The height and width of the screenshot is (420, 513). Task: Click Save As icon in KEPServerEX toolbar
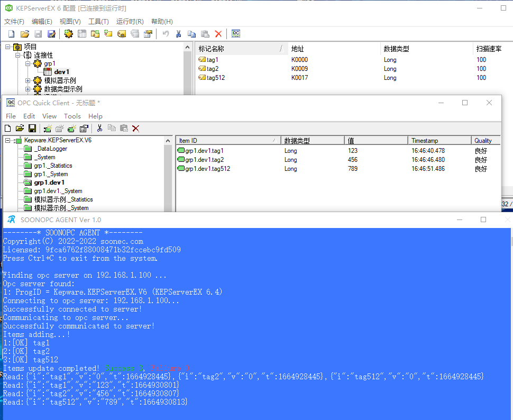point(51,34)
